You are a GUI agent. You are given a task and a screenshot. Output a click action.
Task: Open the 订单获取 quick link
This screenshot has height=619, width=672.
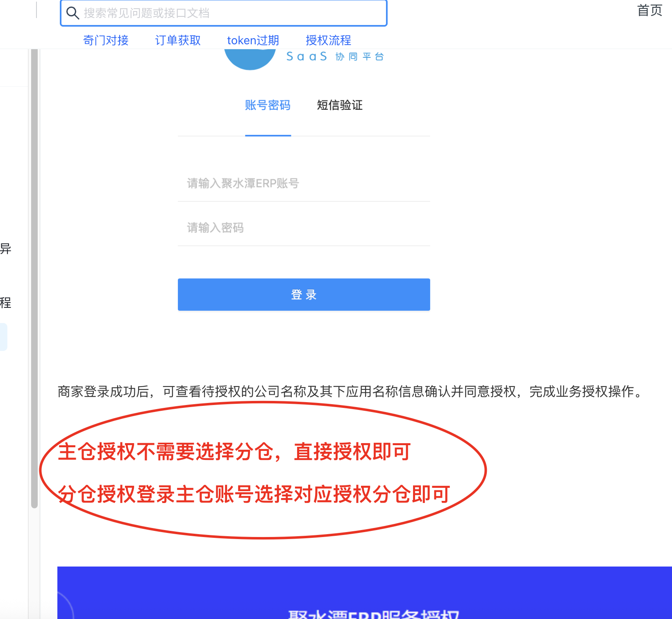coord(178,40)
